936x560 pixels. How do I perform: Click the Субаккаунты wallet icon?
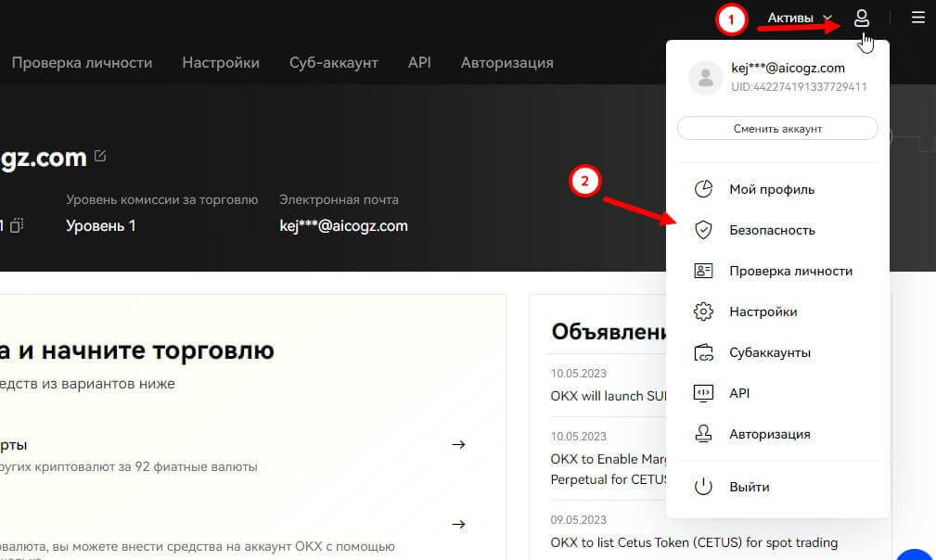point(703,352)
